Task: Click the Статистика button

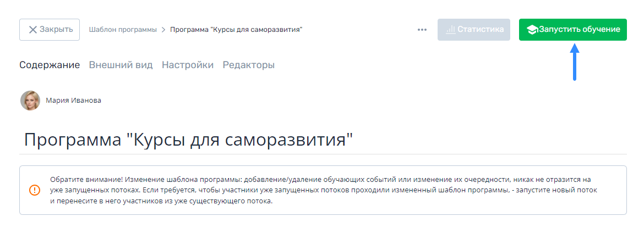Action: 474,30
